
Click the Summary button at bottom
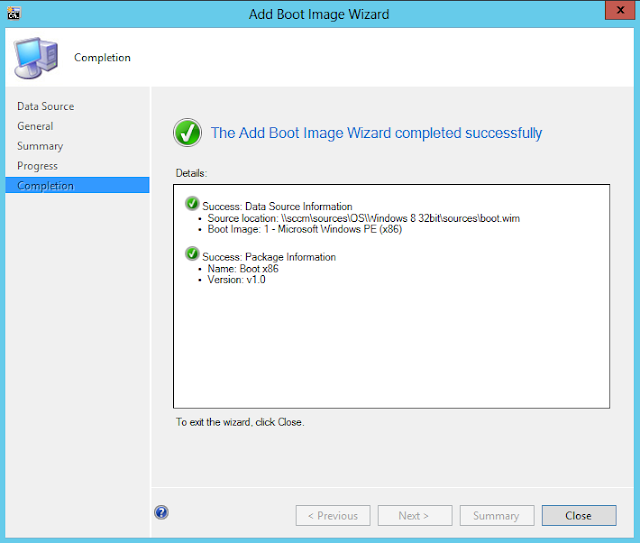click(496, 516)
